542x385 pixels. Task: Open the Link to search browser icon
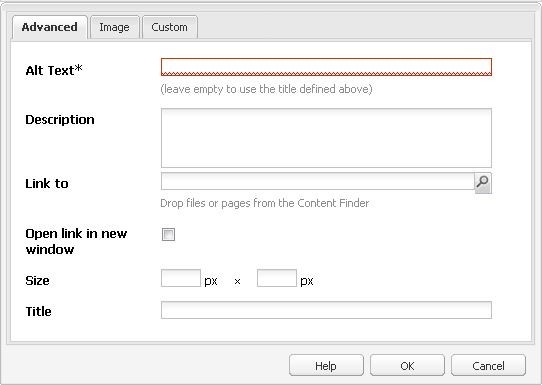click(x=483, y=183)
